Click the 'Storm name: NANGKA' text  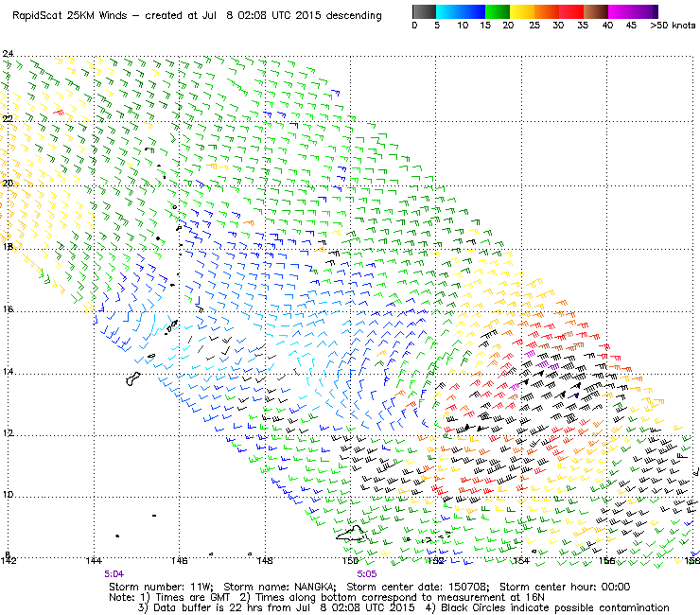280,587
